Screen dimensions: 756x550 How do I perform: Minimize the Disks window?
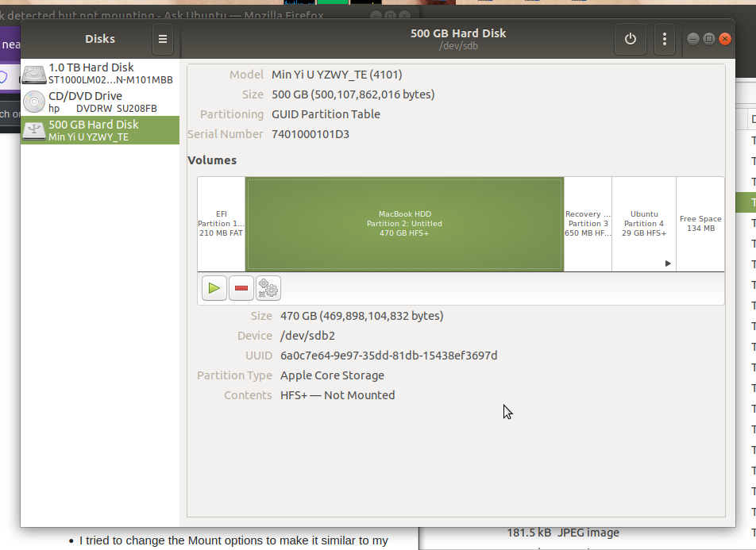coord(692,39)
